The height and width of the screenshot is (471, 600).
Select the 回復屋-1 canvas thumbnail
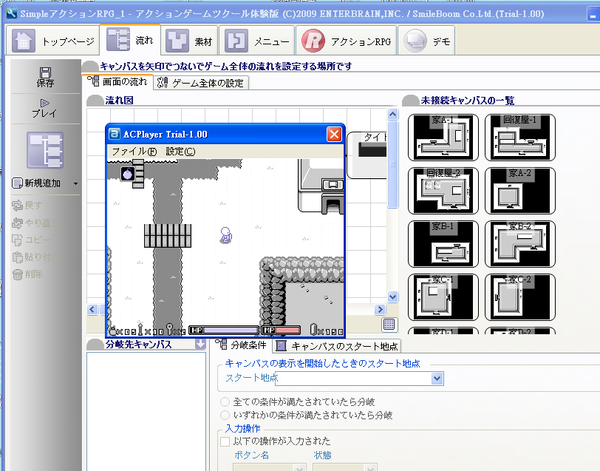tap(520, 137)
